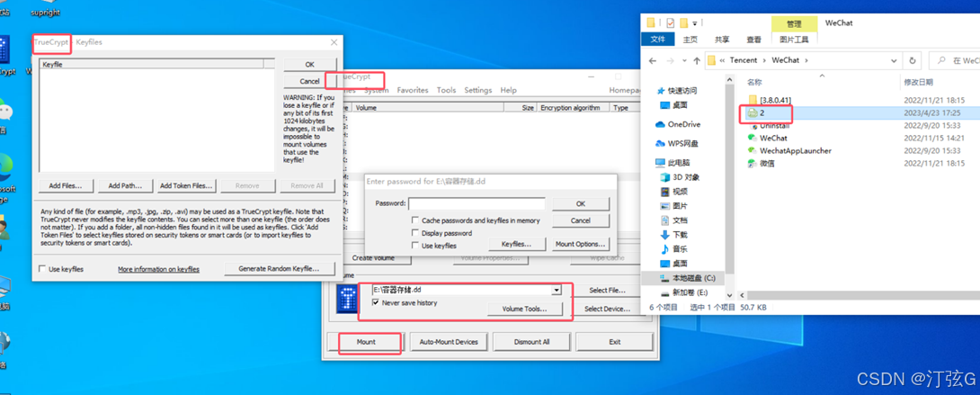Click the Uninstall program icon

coord(753,126)
